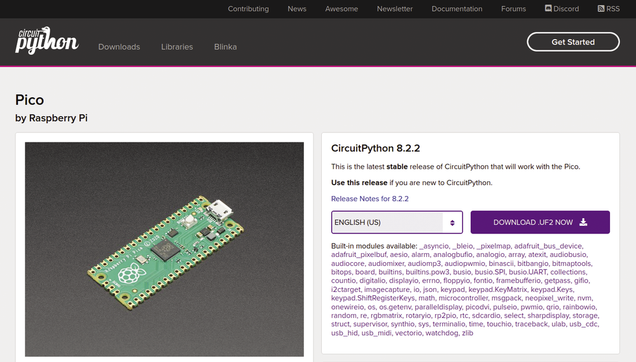Open Release Notes for 8.2.2
This screenshot has width=636, height=362.
(370, 198)
